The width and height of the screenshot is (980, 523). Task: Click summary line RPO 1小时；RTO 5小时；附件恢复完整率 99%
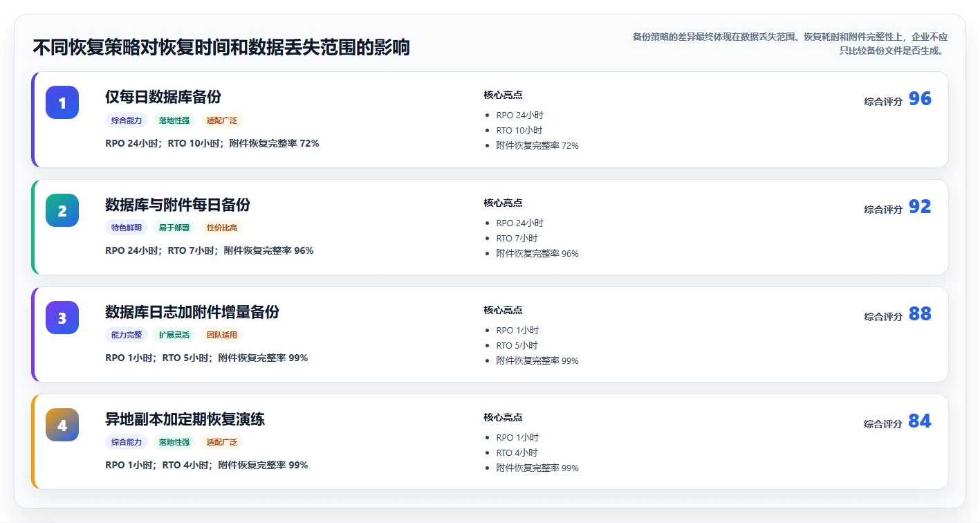(207, 358)
